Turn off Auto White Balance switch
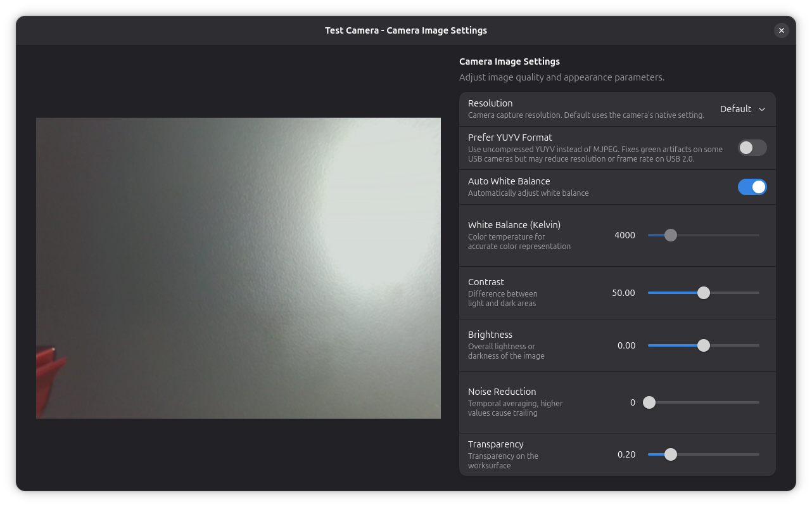Image resolution: width=812 pixels, height=507 pixels. point(752,187)
